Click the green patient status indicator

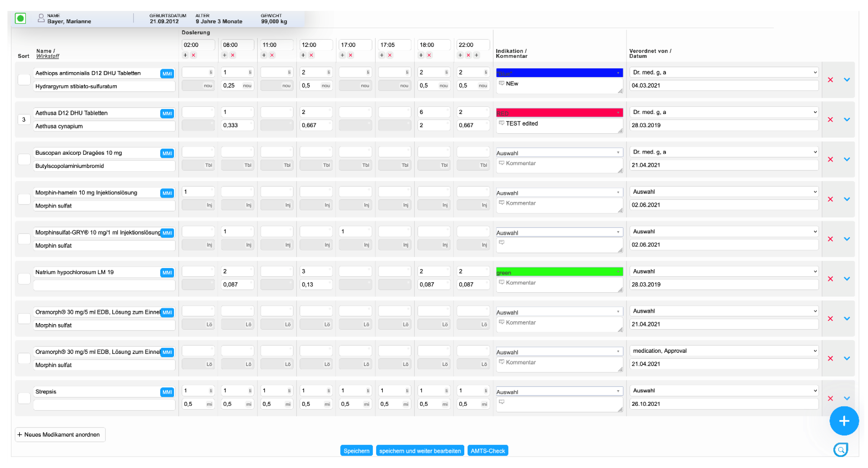(20, 18)
